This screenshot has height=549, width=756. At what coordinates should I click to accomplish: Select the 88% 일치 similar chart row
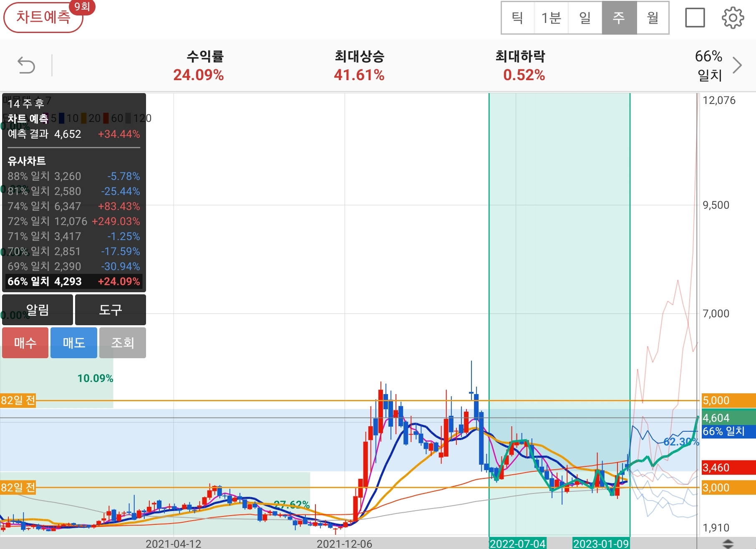pos(74,176)
